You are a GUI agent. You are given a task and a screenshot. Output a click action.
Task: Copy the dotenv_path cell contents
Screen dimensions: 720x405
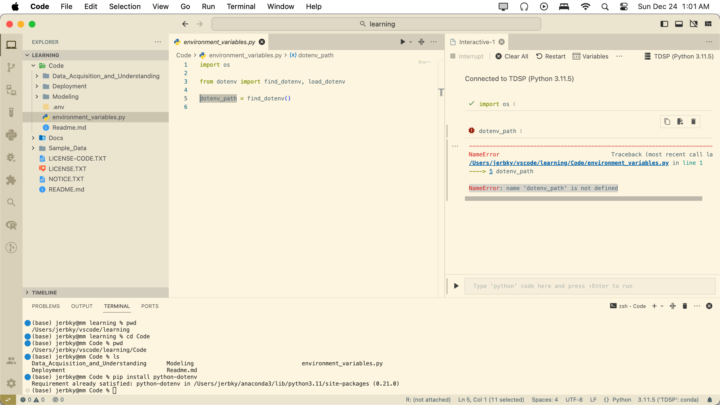[667, 121]
